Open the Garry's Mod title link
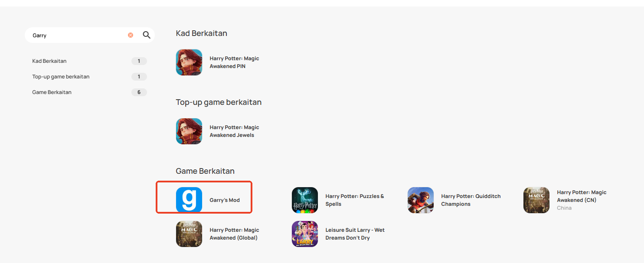 tap(225, 200)
